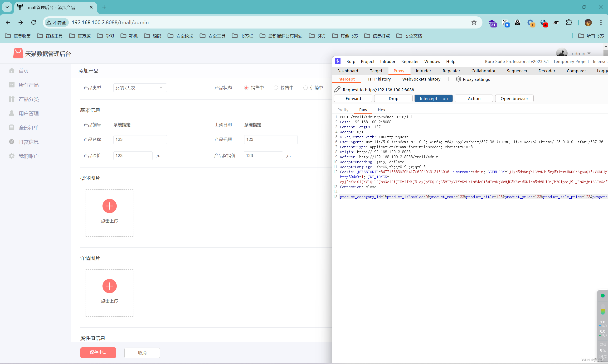Switch to the HTTP history tab
Image resolution: width=608 pixels, height=364 pixels.
pyautogui.click(x=378, y=79)
